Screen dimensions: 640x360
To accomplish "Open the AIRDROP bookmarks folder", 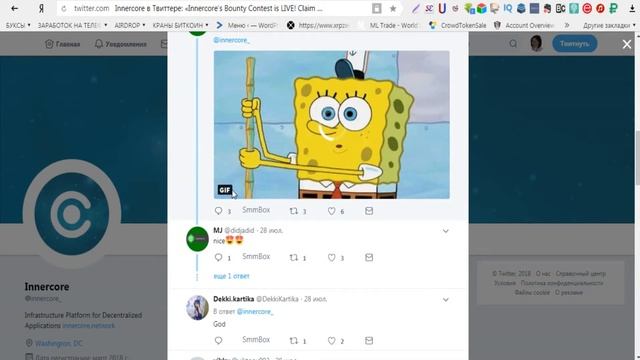I will [130, 25].
